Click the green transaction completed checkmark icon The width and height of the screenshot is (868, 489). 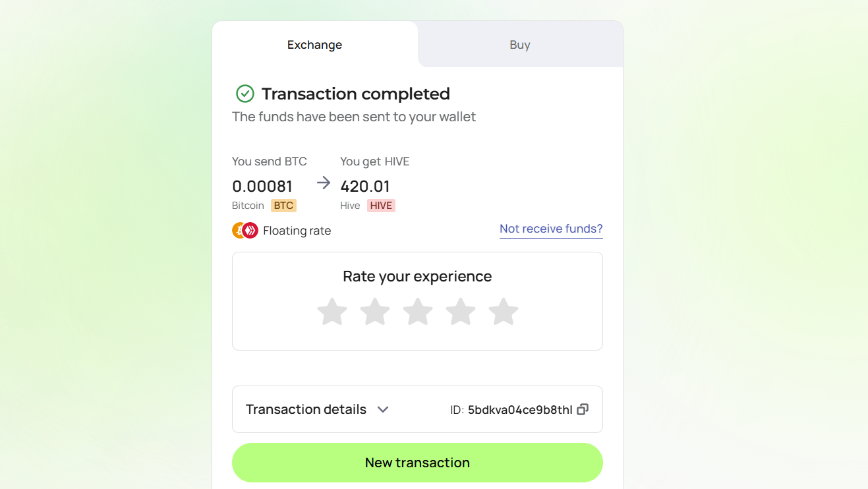245,94
